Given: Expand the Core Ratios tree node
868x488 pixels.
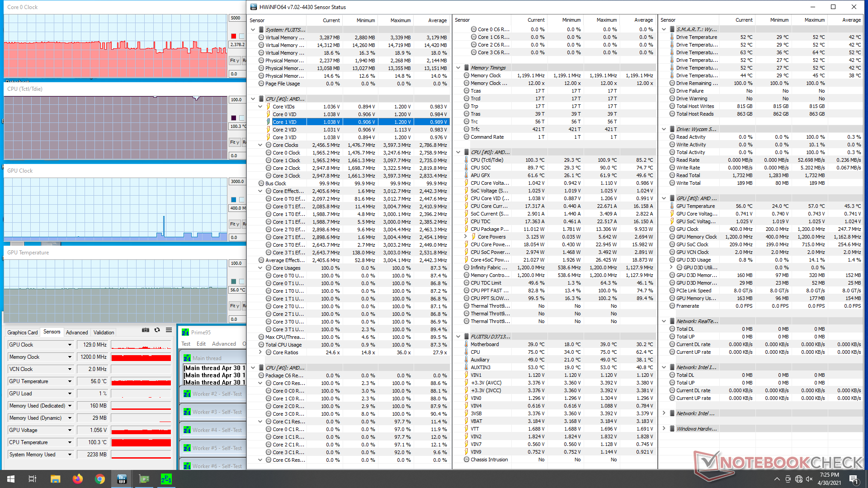Looking at the screenshot, I should (260, 352).
